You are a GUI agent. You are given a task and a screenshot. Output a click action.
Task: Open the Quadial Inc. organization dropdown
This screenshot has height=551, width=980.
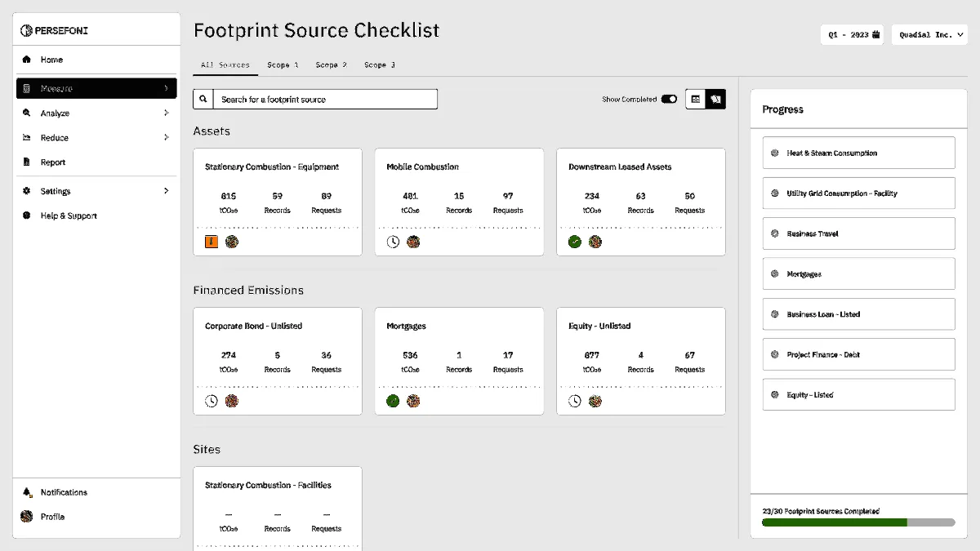pyautogui.click(x=929, y=35)
